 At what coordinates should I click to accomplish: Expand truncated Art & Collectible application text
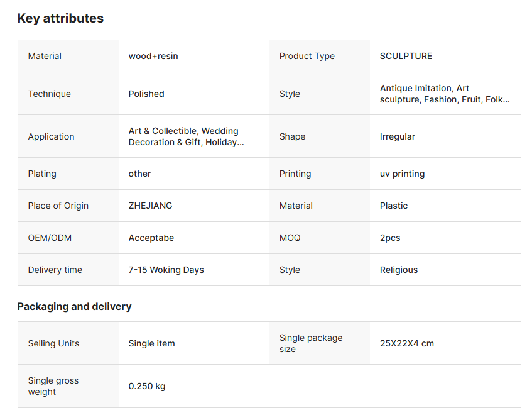point(186,136)
